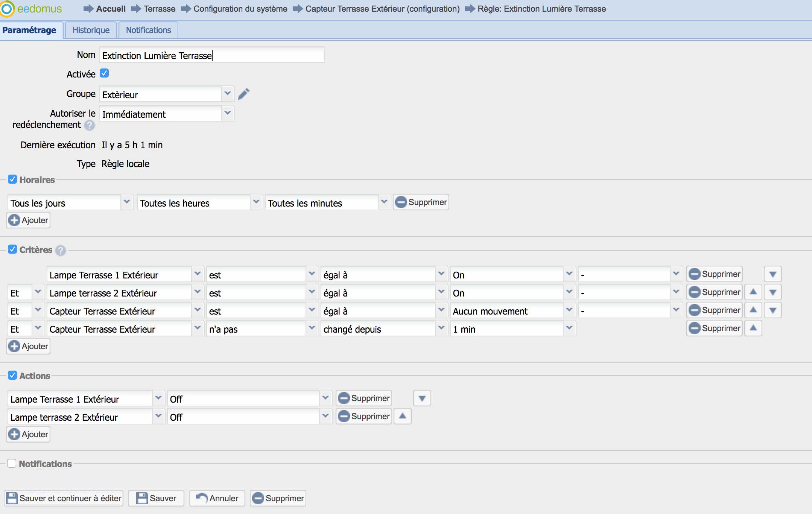Delete the rule with bottom Supprimer button

point(278,499)
